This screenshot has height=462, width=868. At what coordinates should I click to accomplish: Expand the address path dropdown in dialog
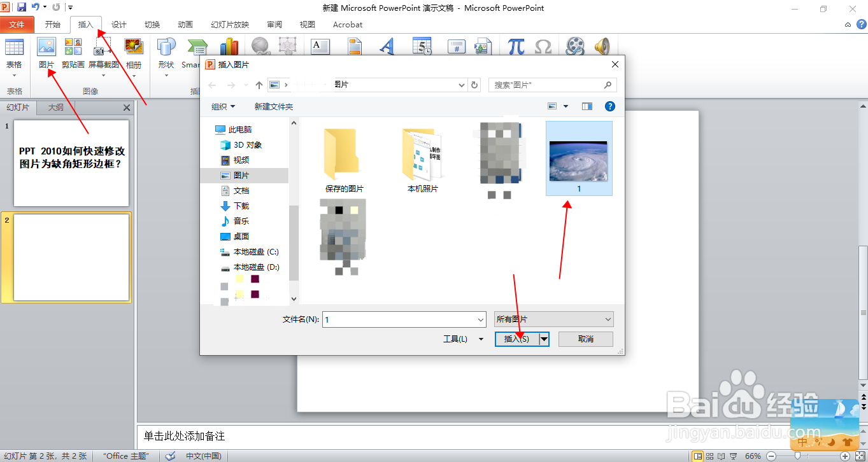click(462, 85)
